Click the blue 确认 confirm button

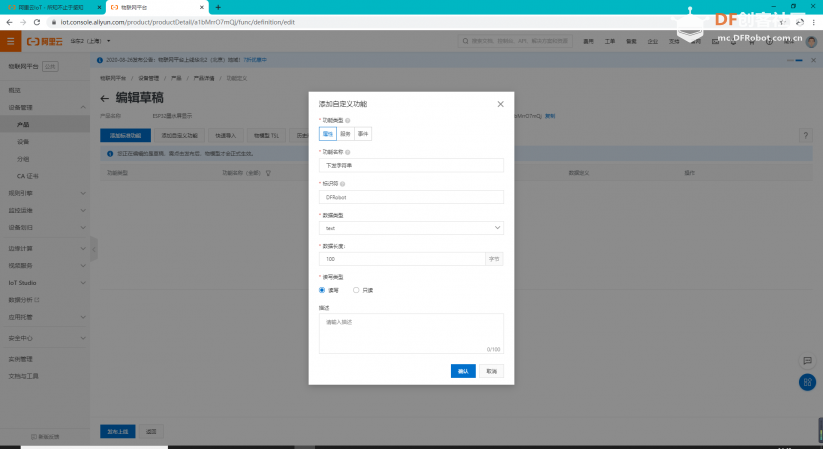pos(463,371)
